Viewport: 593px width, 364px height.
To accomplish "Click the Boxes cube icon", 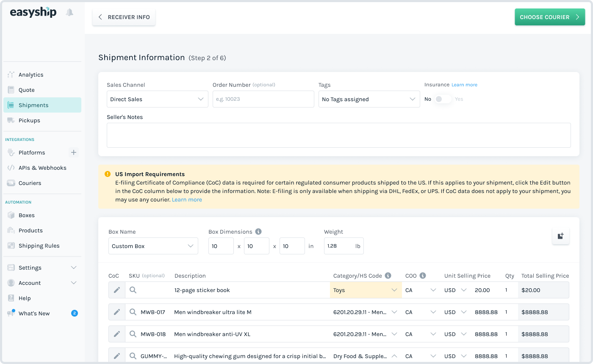I will click(x=11, y=215).
